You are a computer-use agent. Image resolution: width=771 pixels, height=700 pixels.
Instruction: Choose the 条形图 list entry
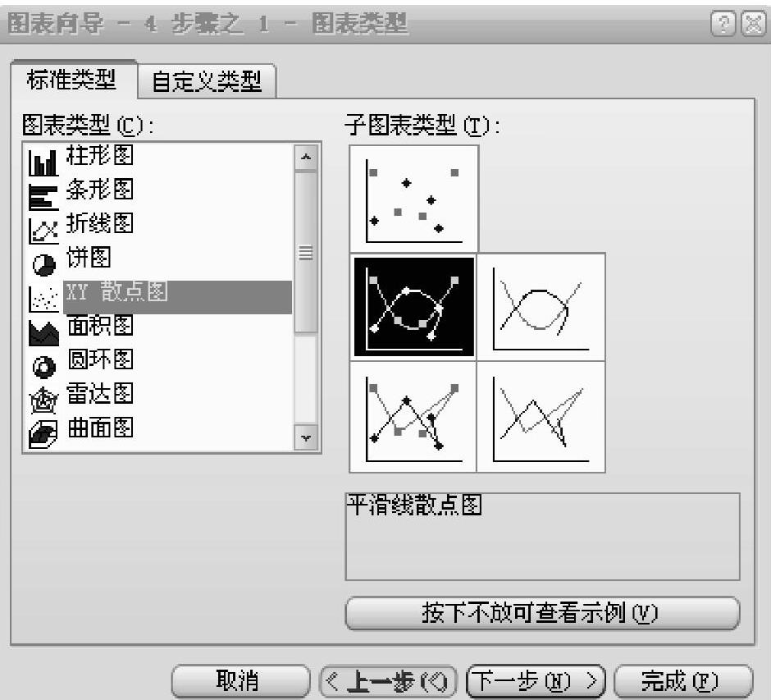100,190
